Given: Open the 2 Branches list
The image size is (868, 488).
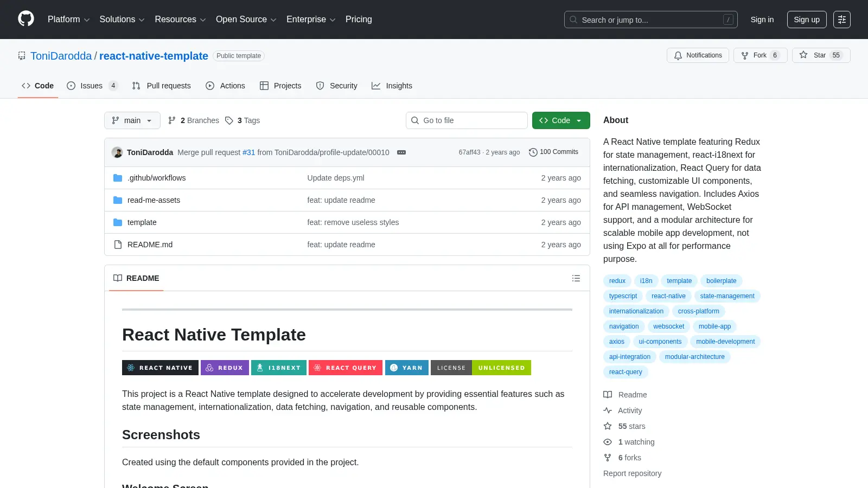Looking at the screenshot, I should pos(194,120).
